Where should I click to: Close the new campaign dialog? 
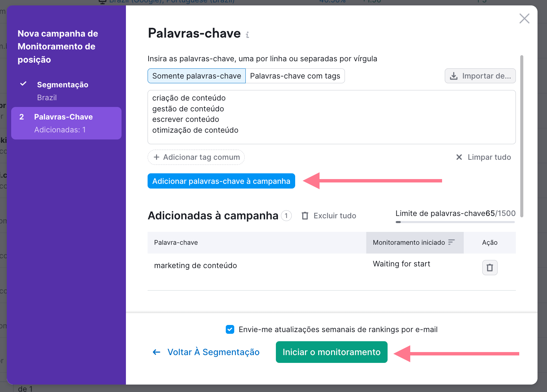click(x=524, y=19)
